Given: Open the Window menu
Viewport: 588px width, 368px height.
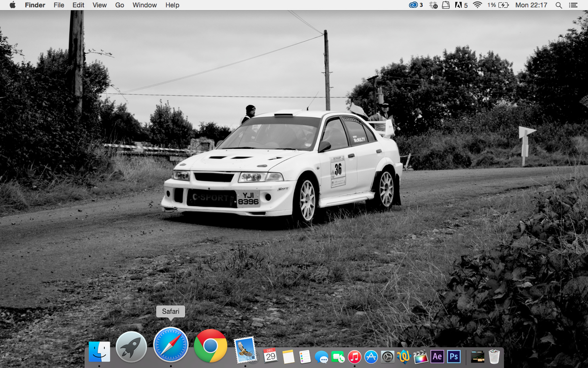Looking at the screenshot, I should (x=145, y=5).
